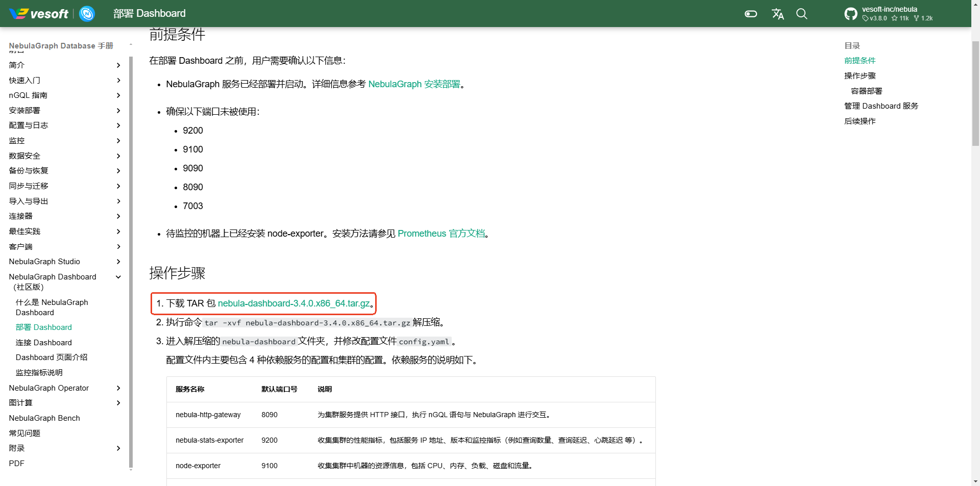This screenshot has width=980, height=486.
Task: Jump to 操作步骤 in table of contents
Action: click(x=860, y=76)
